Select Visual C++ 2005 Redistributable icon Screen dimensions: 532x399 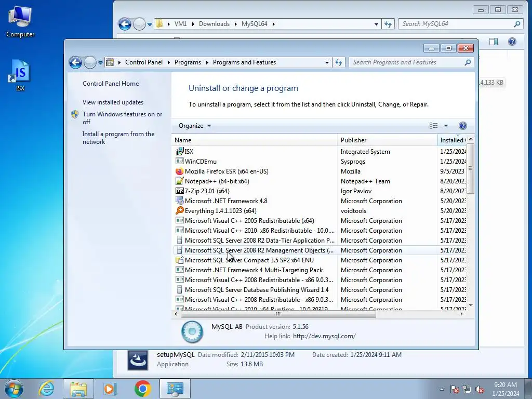[x=179, y=220]
